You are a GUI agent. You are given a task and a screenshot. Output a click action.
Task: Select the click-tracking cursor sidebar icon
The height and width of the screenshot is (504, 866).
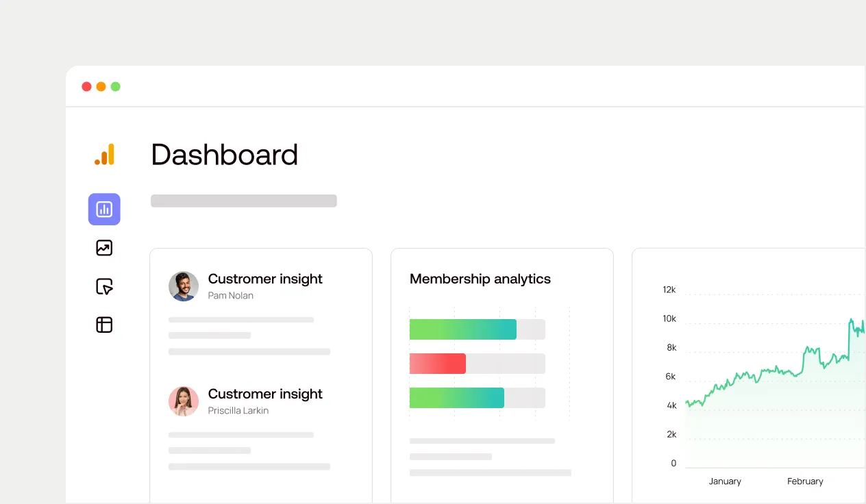[104, 286]
